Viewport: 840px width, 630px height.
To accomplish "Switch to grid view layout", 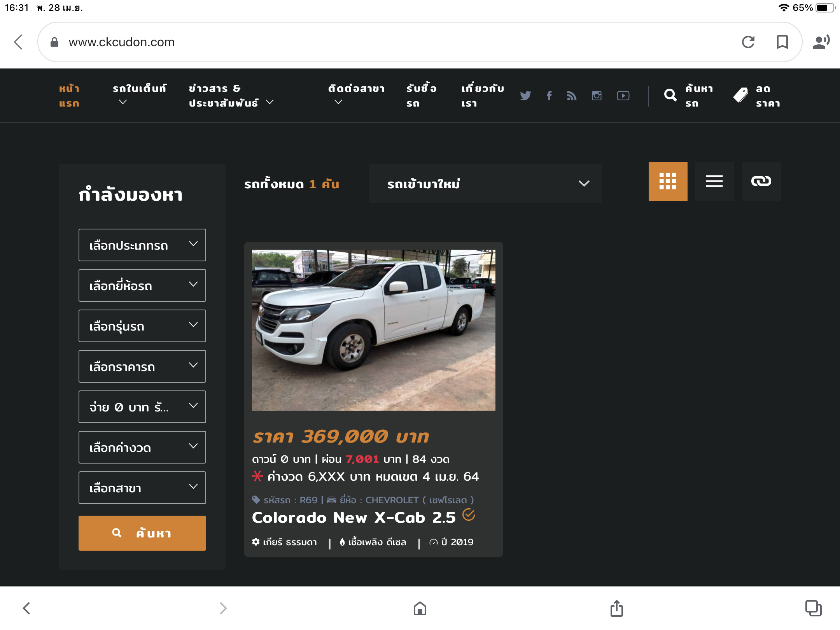I will tap(668, 182).
